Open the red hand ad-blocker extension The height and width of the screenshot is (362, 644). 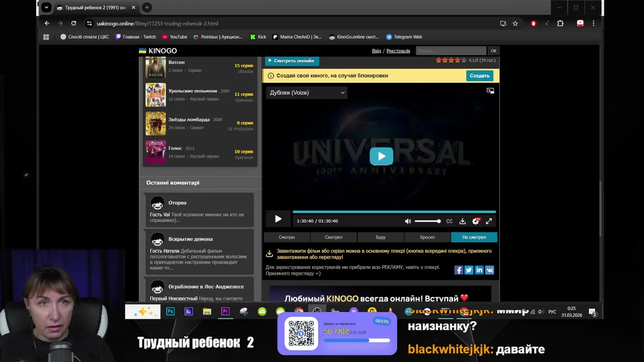click(533, 23)
